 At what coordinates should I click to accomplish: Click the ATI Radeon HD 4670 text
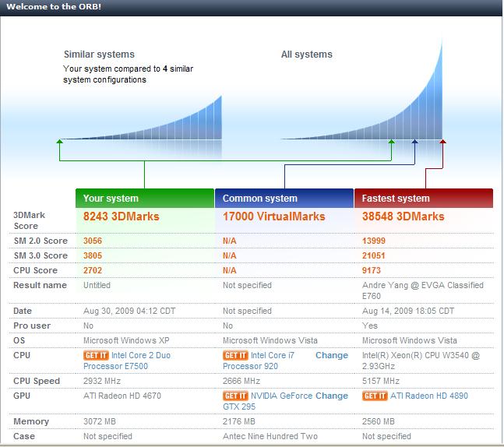[x=122, y=396]
